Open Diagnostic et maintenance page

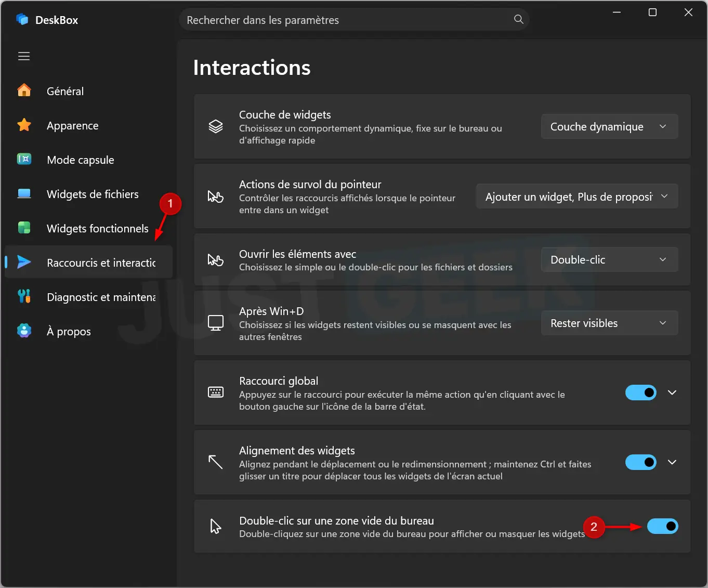[88, 297]
